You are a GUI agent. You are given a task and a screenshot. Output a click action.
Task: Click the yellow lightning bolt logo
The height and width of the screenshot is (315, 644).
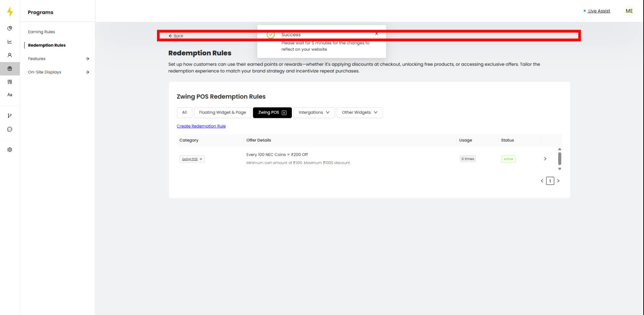point(10,11)
